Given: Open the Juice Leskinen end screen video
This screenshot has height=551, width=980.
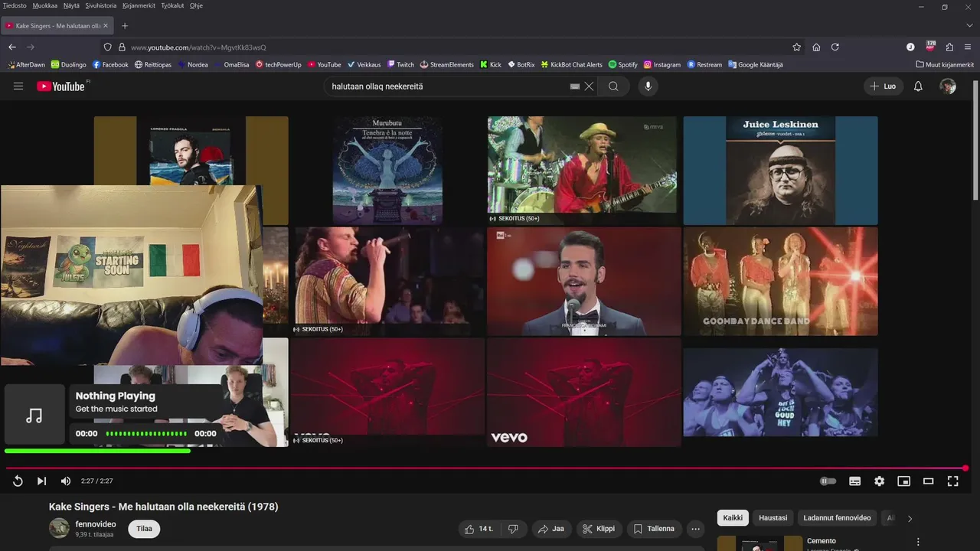Looking at the screenshot, I should (780, 171).
